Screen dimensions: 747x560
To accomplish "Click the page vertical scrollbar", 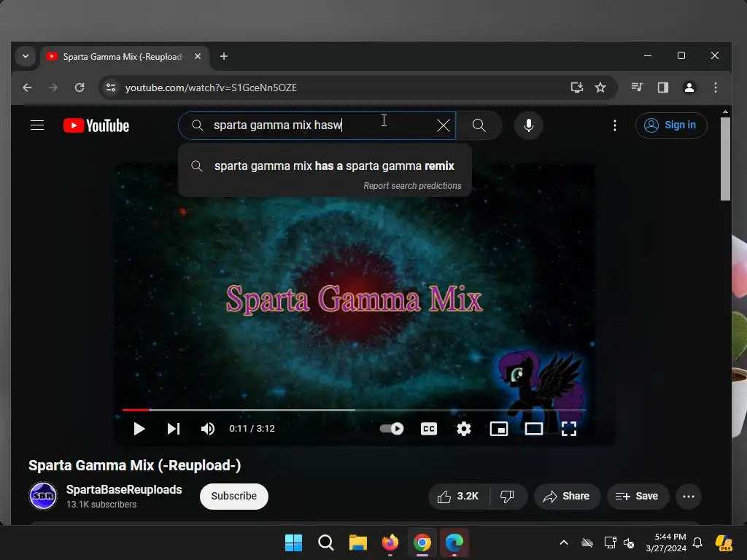I will point(725,160).
